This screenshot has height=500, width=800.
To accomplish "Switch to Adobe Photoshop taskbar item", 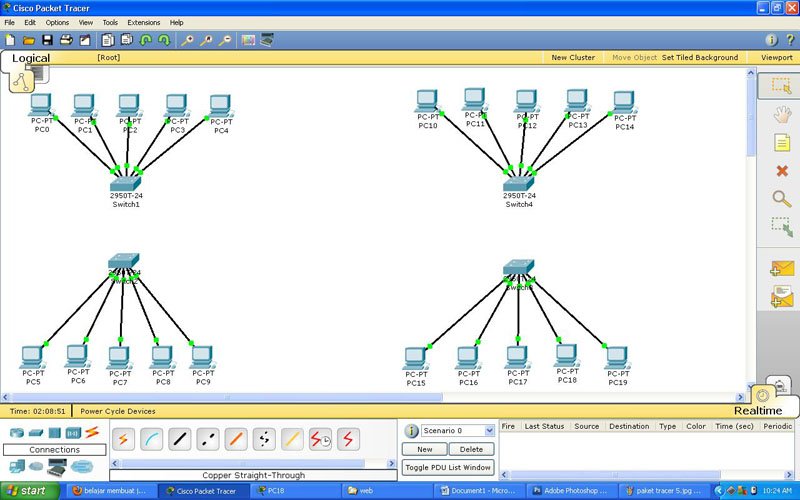I will pyautogui.click(x=569, y=491).
